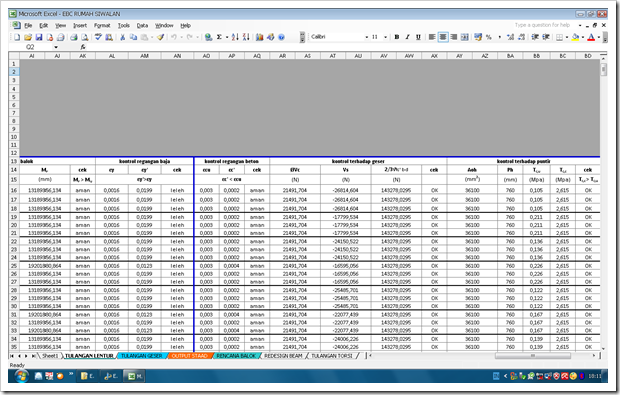Switch to the OUTPUT STAAD sheet tab
This screenshot has height=395, width=620.
click(x=189, y=356)
